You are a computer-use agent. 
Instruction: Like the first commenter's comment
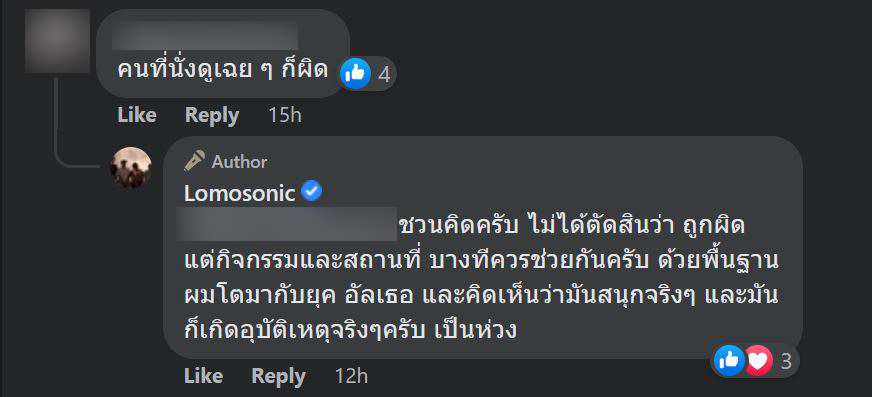coord(137,115)
